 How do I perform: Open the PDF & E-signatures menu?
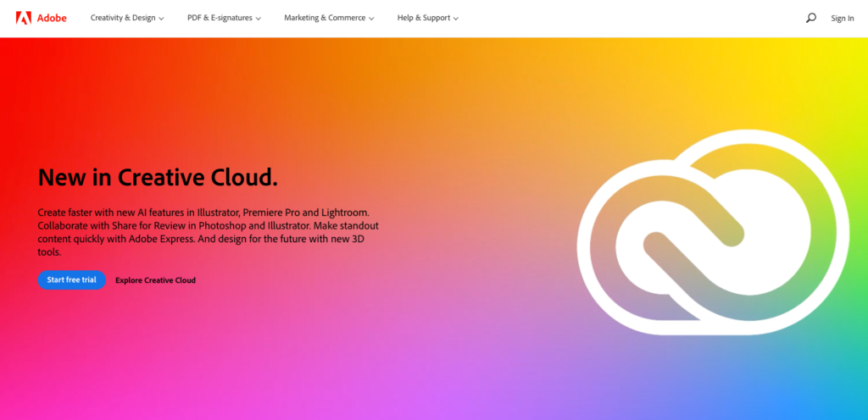tap(220, 18)
